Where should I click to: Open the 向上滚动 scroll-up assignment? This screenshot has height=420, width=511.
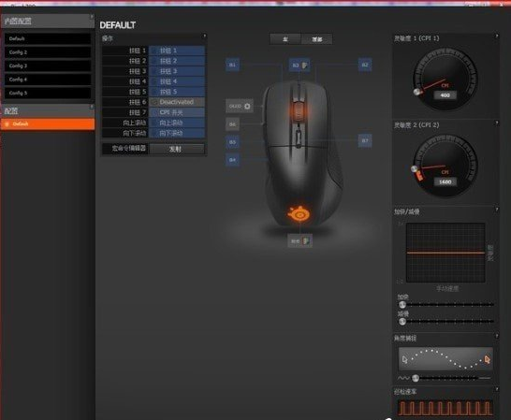coord(177,123)
